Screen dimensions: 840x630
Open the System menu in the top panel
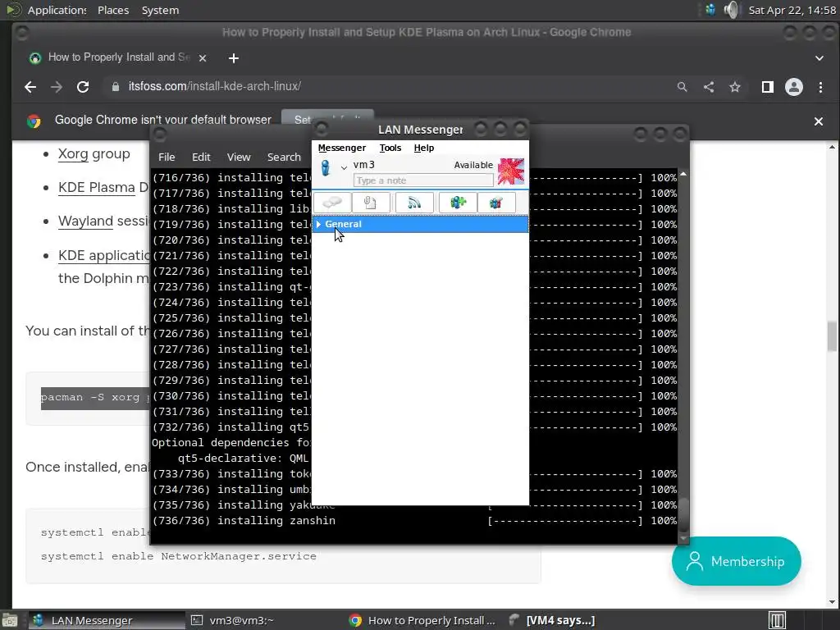(160, 10)
